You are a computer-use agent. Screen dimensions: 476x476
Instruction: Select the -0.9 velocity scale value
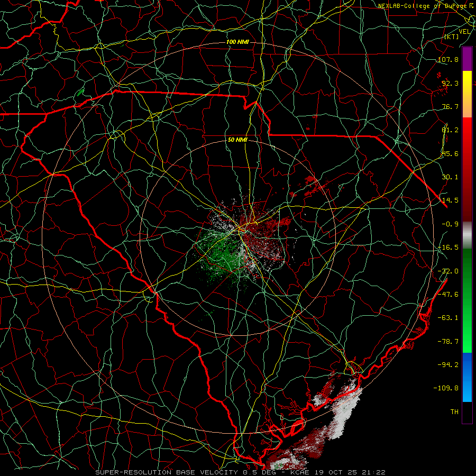coord(450,224)
